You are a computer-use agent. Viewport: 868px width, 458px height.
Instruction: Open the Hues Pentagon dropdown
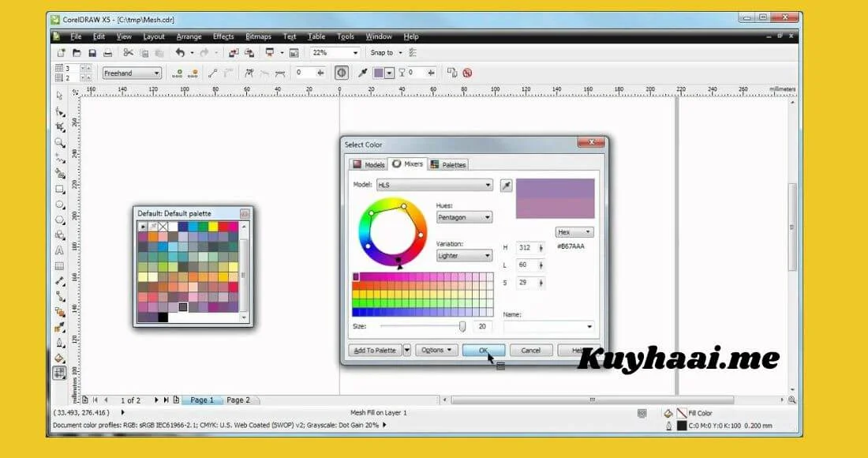click(x=464, y=218)
